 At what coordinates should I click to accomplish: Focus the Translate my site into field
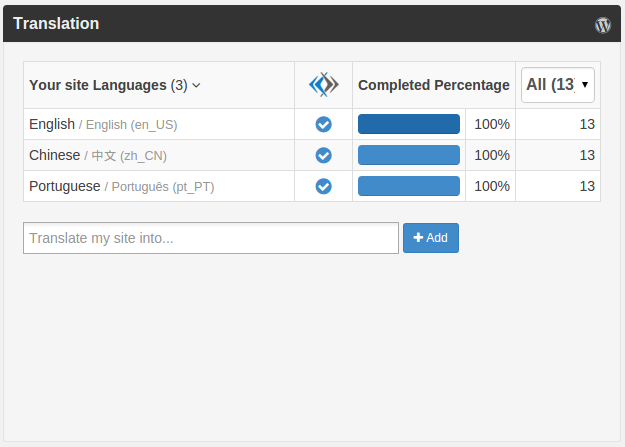pyautogui.click(x=211, y=238)
